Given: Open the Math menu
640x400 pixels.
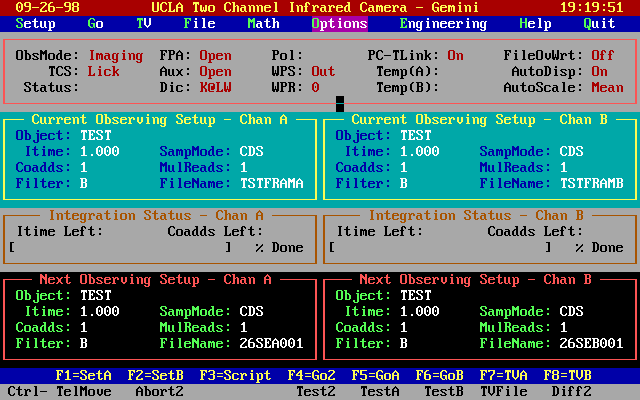Looking at the screenshot, I should pos(264,24).
